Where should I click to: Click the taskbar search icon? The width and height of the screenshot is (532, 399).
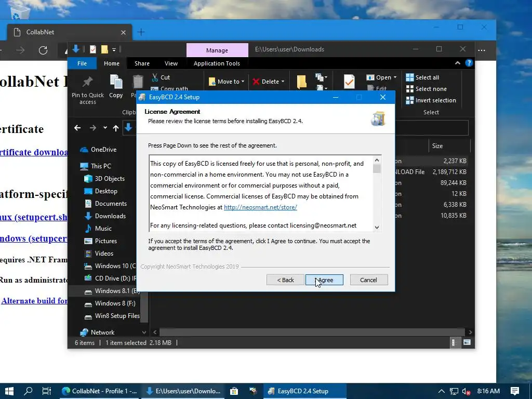pyautogui.click(x=28, y=391)
